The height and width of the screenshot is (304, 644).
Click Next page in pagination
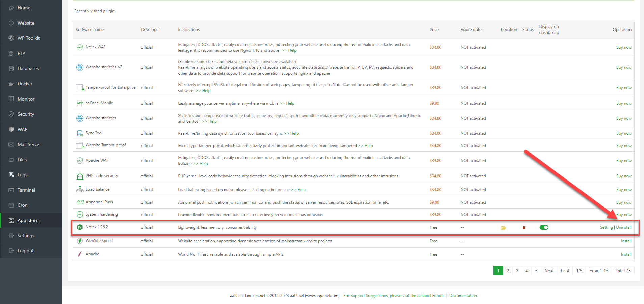tap(549, 271)
